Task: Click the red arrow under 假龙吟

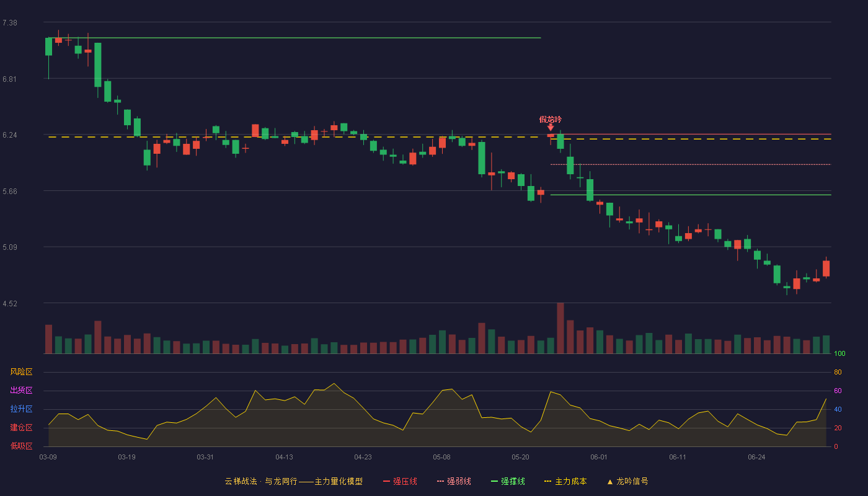Action: [x=551, y=127]
